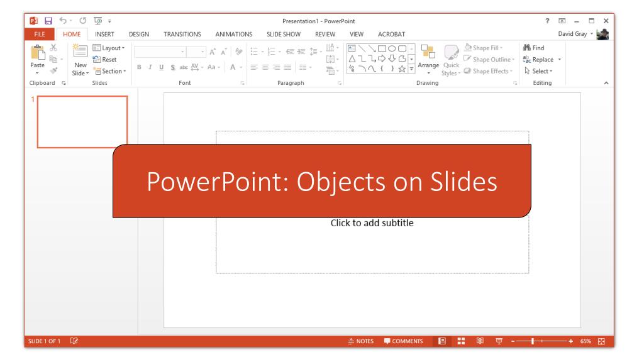Open the font name combo box
Screen dimensions: 644x362
[159, 52]
